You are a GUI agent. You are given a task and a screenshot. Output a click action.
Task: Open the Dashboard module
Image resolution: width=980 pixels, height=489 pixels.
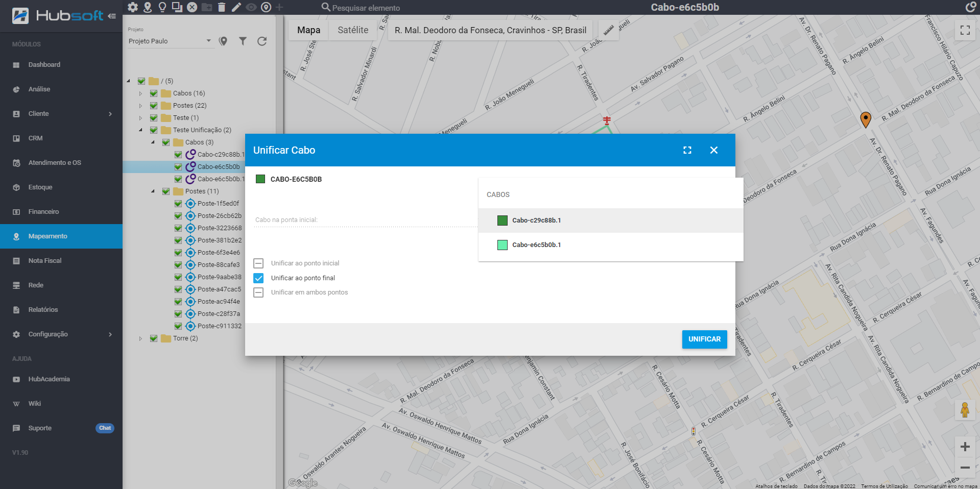[61, 65]
